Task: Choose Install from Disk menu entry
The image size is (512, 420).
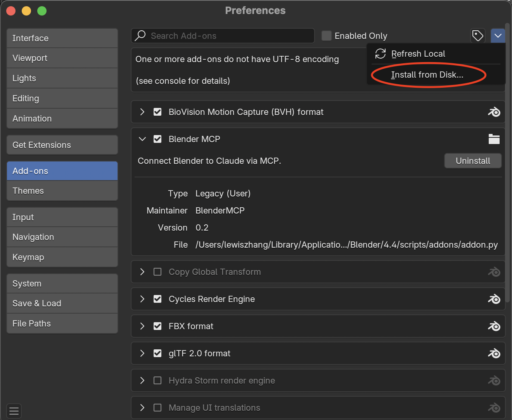Action: coord(427,75)
